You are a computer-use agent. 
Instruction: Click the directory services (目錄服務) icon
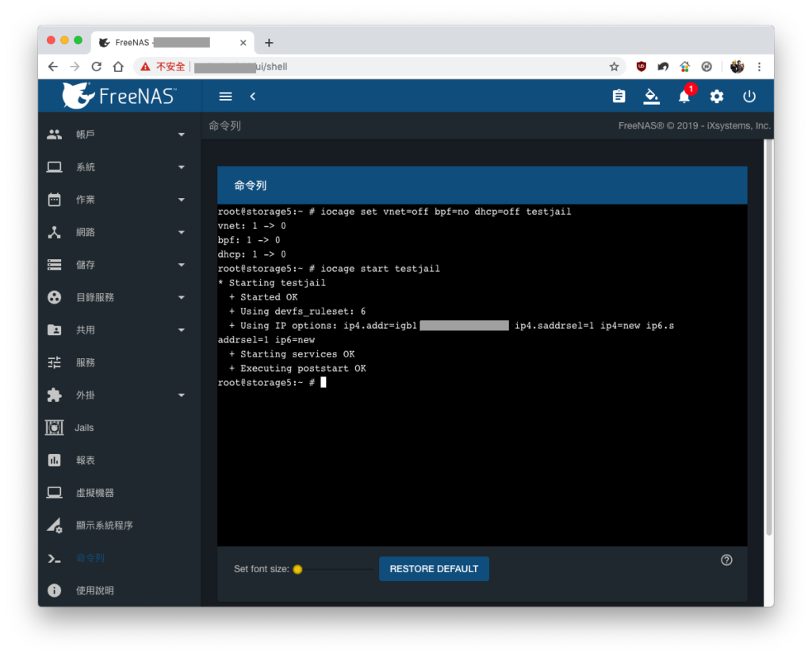[x=55, y=298]
